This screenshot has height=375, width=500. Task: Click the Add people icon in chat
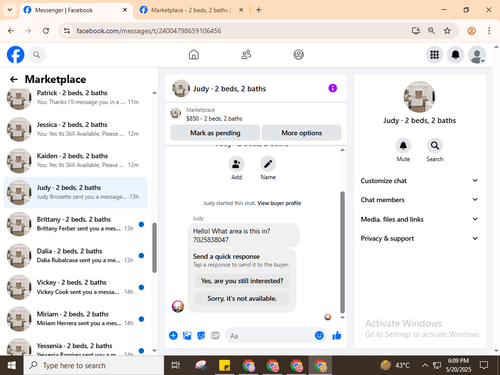[x=236, y=164]
